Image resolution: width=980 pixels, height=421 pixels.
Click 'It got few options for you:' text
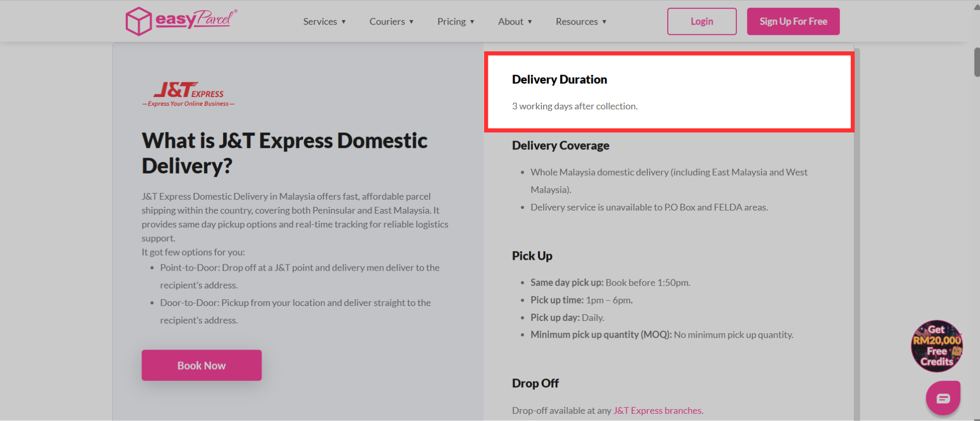193,252
